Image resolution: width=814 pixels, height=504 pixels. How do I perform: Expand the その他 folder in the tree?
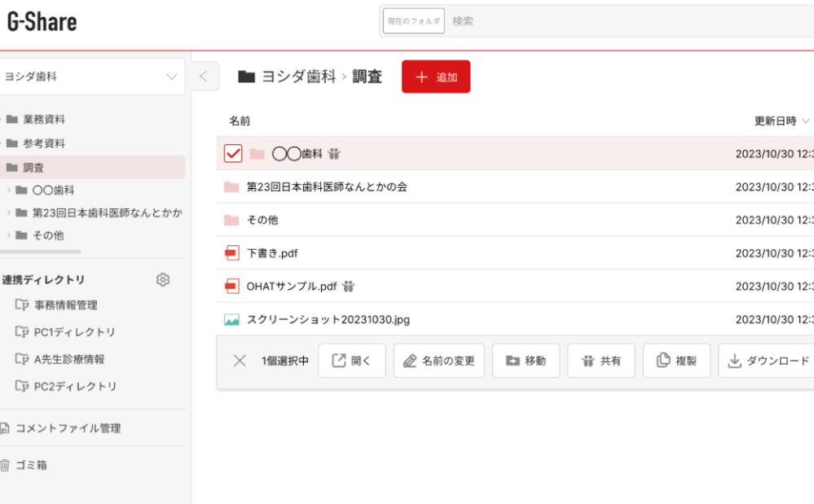[9, 235]
